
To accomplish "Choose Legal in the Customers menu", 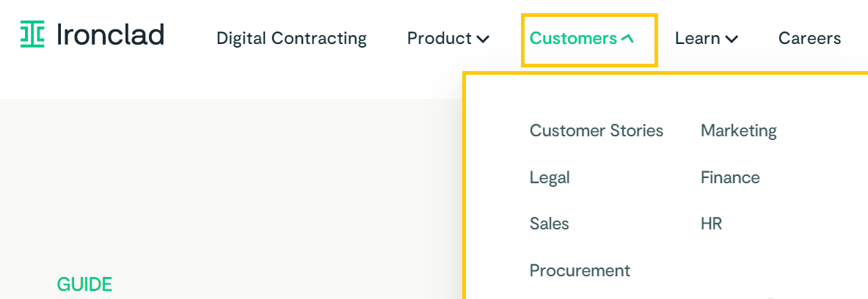I will pos(550,177).
